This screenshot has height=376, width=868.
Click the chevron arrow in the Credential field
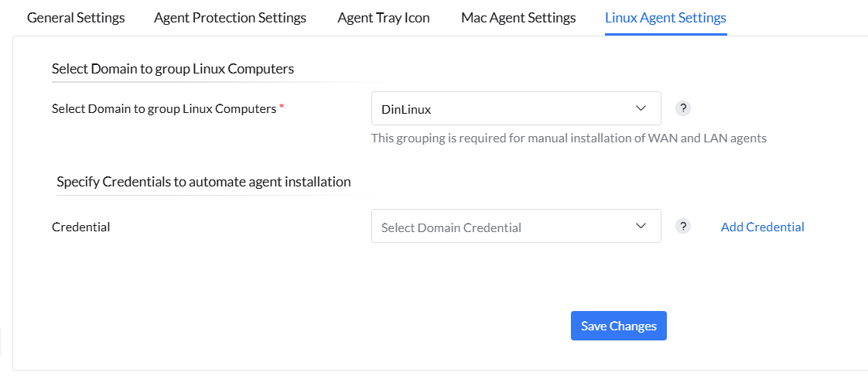(641, 226)
